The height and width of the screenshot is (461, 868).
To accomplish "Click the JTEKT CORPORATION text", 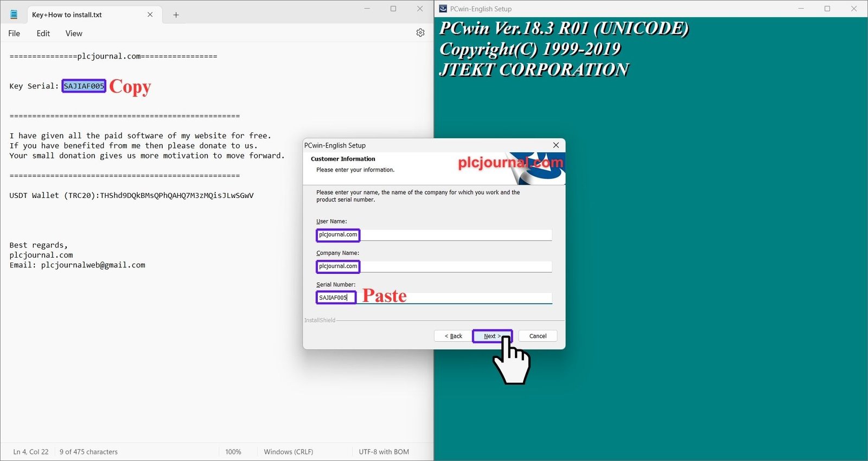I will (x=534, y=69).
